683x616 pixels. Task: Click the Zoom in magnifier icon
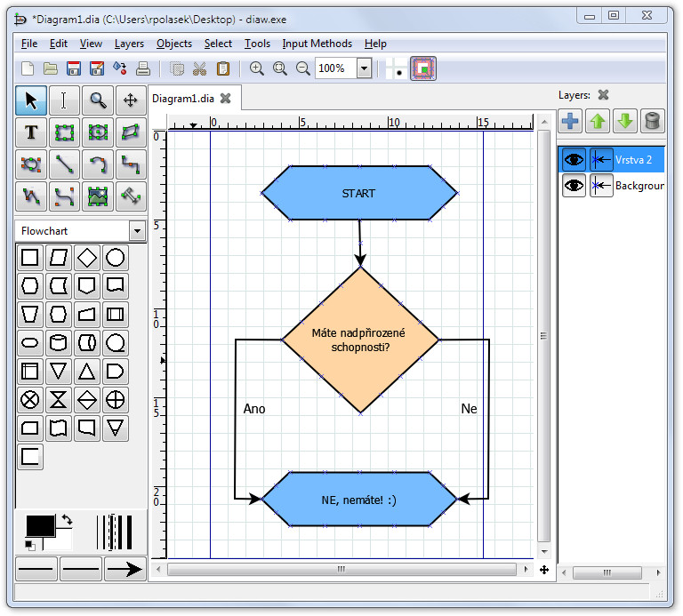coord(256,68)
